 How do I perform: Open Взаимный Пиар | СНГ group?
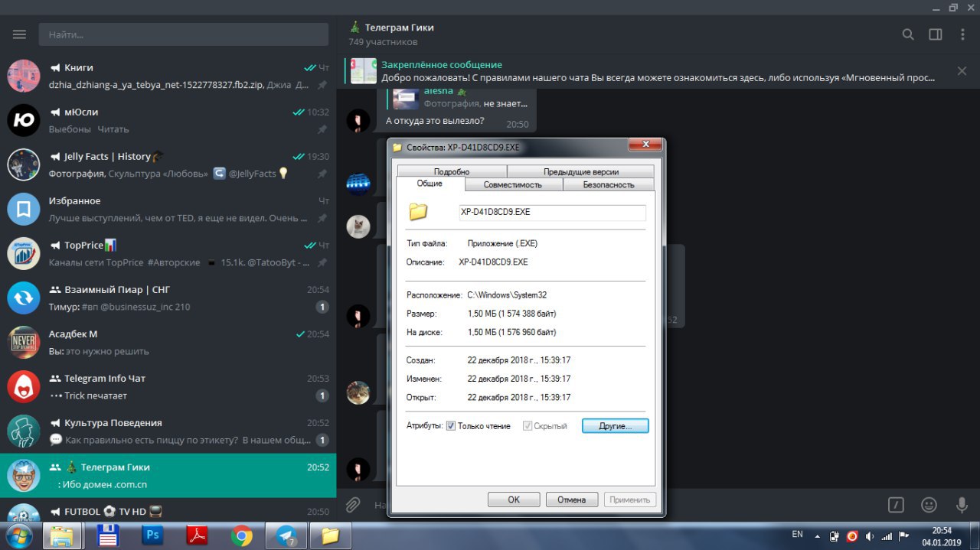pos(168,298)
